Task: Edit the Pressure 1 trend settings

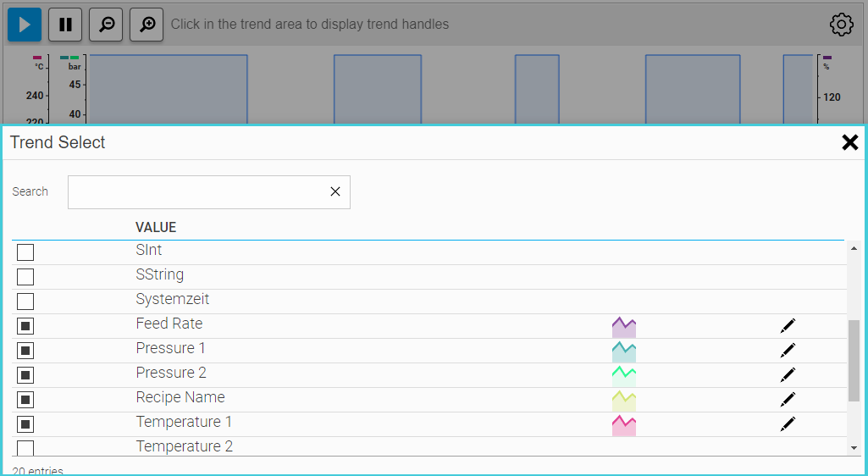Action: [x=788, y=351]
